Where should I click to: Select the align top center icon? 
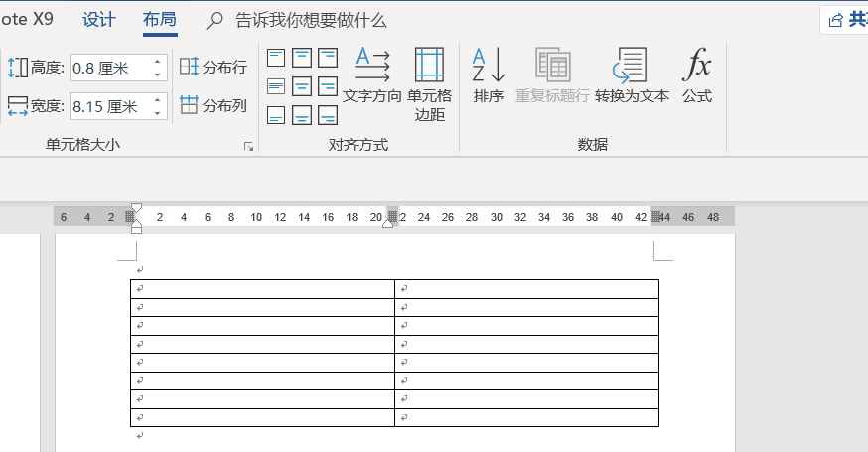pyautogui.click(x=302, y=58)
